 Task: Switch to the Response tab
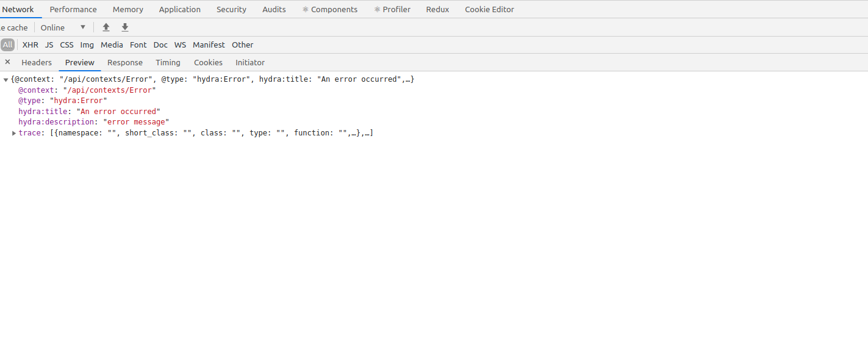tap(125, 62)
